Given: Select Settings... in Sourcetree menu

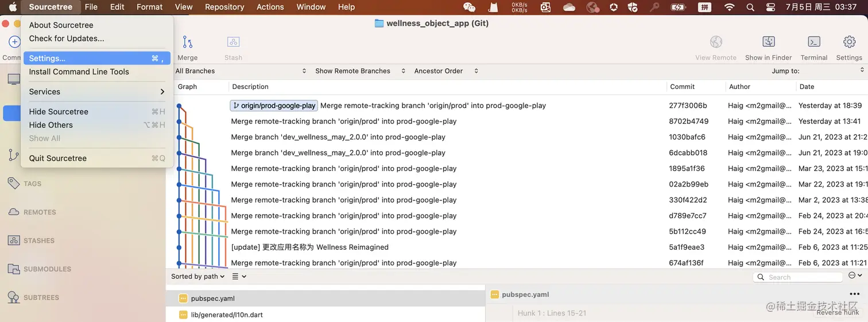Looking at the screenshot, I should pyautogui.click(x=96, y=59).
